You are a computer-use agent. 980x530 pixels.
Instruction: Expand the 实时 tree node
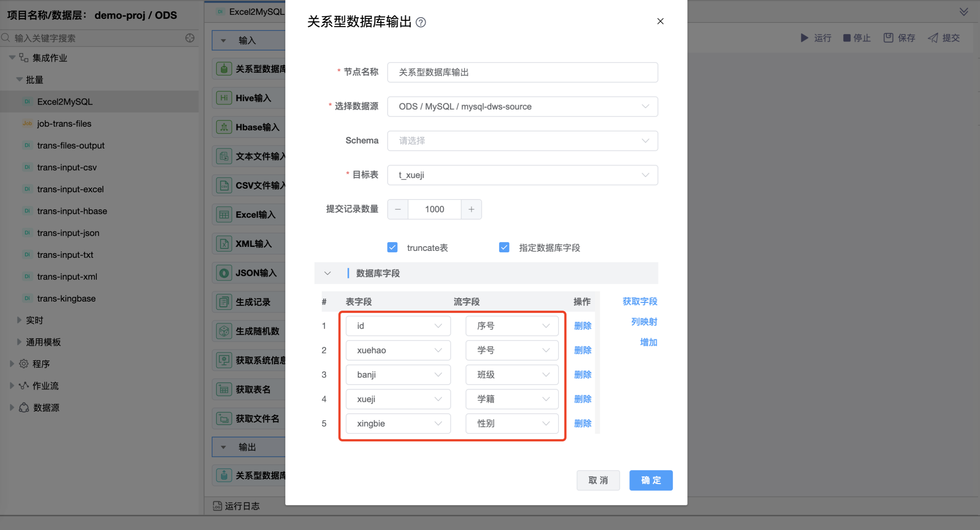(x=19, y=320)
